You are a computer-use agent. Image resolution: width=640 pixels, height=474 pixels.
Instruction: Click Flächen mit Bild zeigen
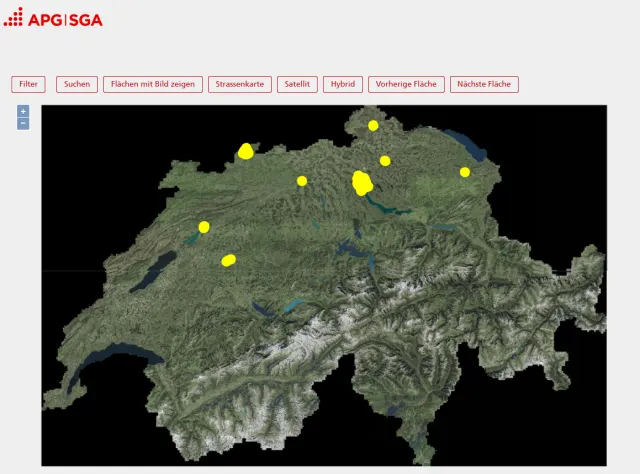(x=153, y=84)
